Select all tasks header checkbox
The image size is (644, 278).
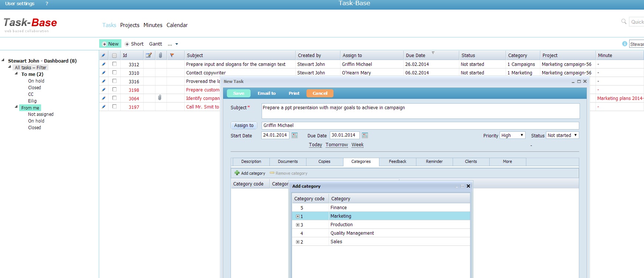(x=114, y=56)
